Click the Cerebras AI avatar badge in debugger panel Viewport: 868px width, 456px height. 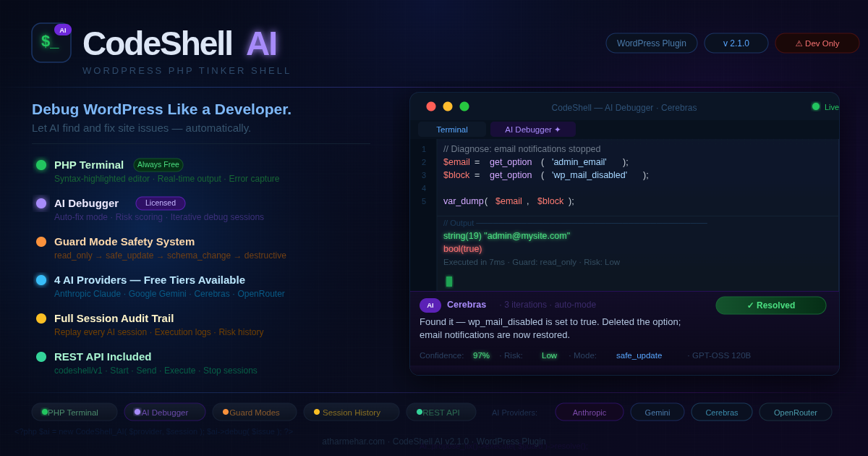430,305
